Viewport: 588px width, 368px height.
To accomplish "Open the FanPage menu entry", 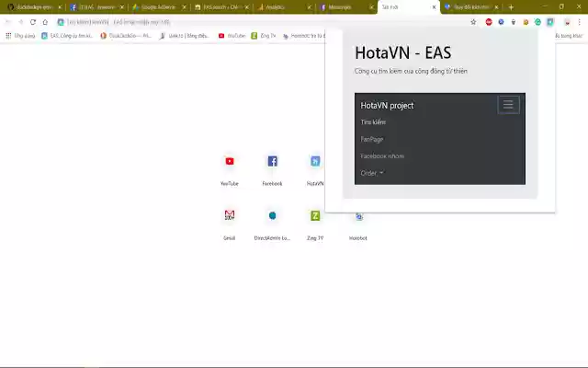I will 371,139.
